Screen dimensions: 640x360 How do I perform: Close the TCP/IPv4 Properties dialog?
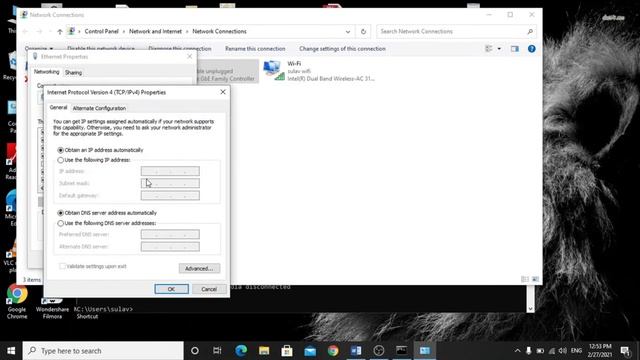223,92
